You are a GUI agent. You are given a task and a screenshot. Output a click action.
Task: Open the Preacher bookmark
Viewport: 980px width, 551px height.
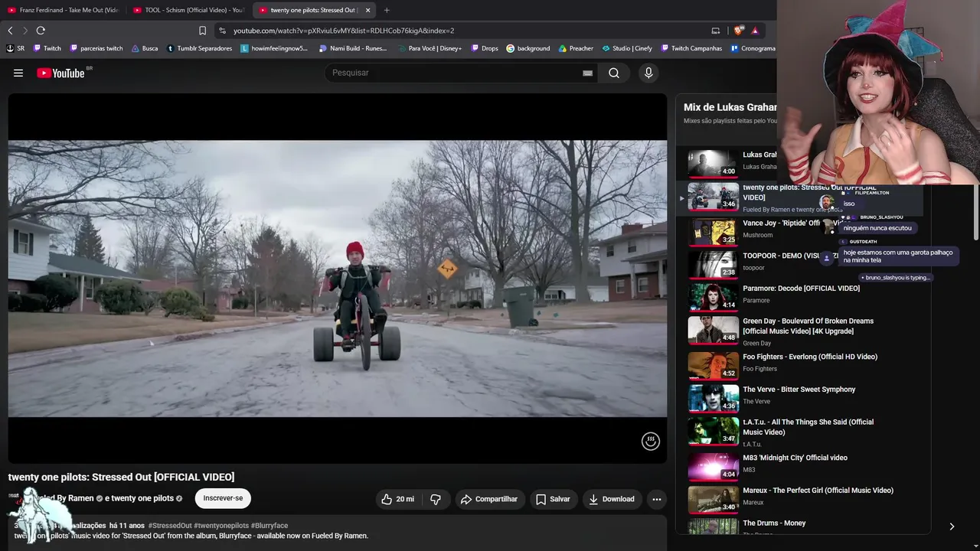click(x=576, y=48)
